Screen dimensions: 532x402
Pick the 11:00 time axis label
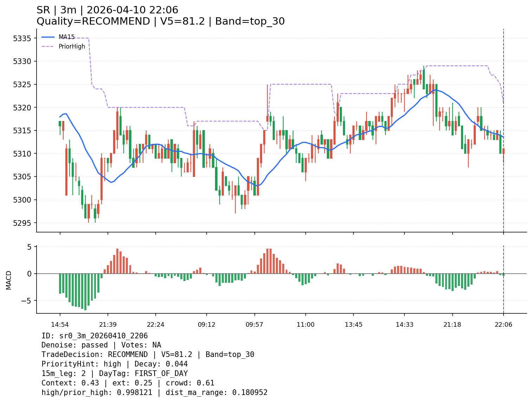point(305,325)
